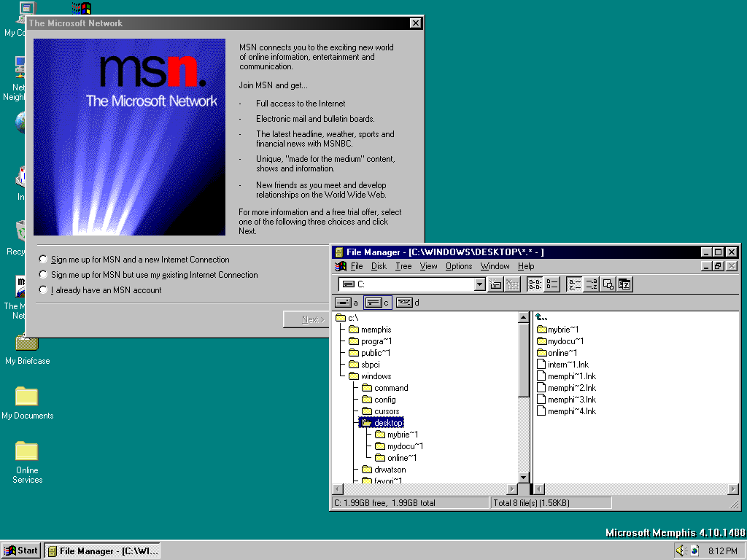Sort files by date toolbar icon
The height and width of the screenshot is (560, 747).
pyautogui.click(x=624, y=284)
